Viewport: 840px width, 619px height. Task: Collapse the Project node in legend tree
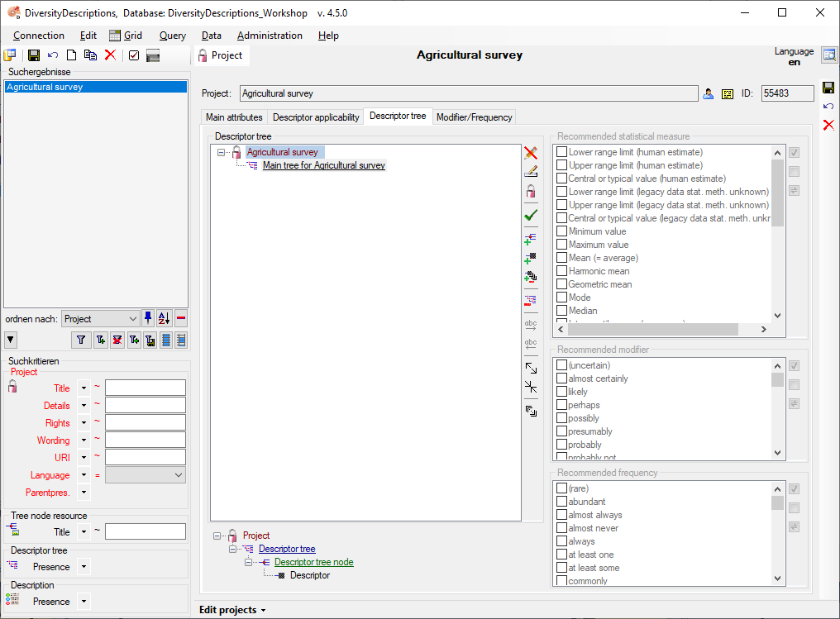(217, 536)
